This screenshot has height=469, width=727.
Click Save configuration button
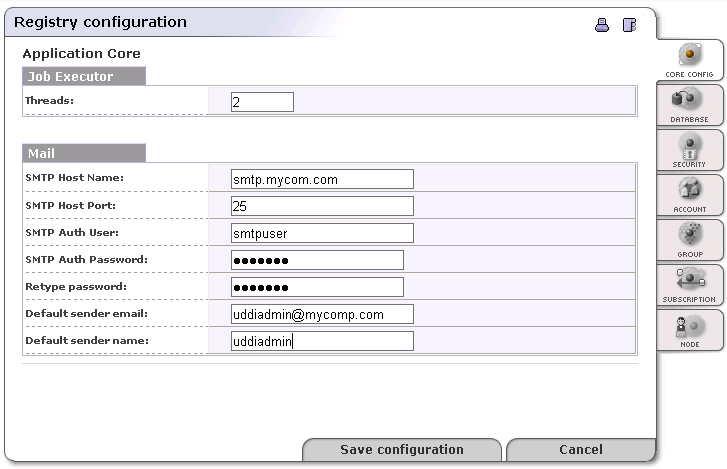pyautogui.click(x=401, y=450)
